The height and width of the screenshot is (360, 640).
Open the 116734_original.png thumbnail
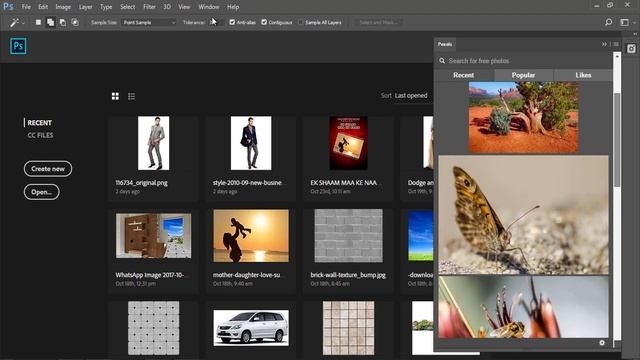pos(153,143)
